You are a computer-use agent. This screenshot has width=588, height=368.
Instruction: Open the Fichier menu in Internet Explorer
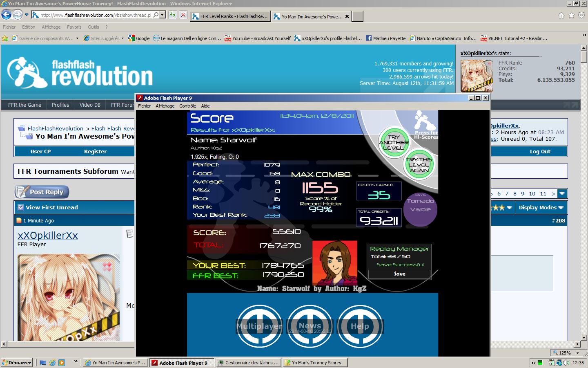(x=9, y=27)
